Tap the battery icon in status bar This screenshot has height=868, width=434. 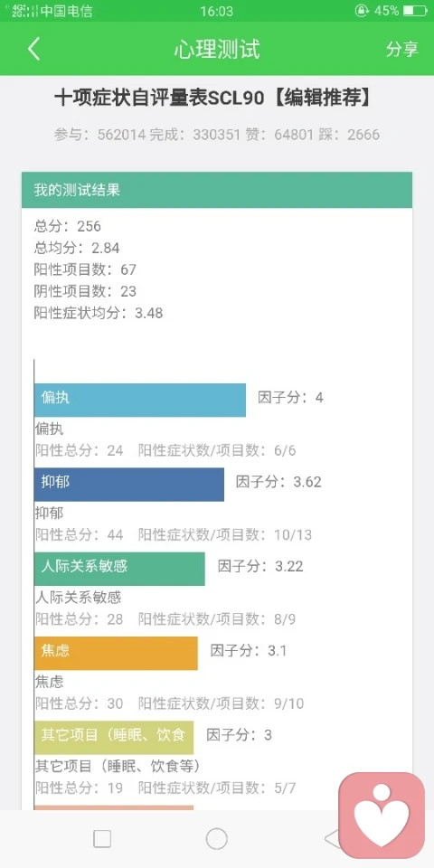point(415,11)
